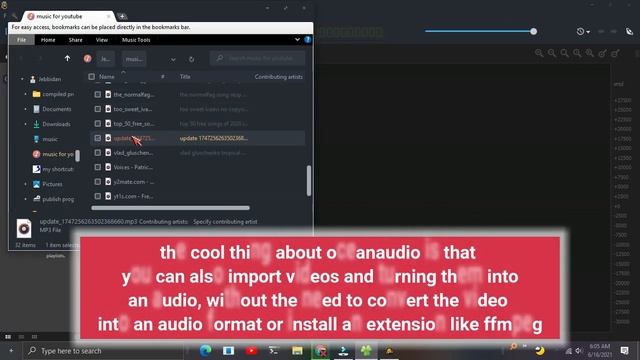Select the music for youtube window tab
This screenshot has height=360, width=640.
pyautogui.click(x=68, y=16)
